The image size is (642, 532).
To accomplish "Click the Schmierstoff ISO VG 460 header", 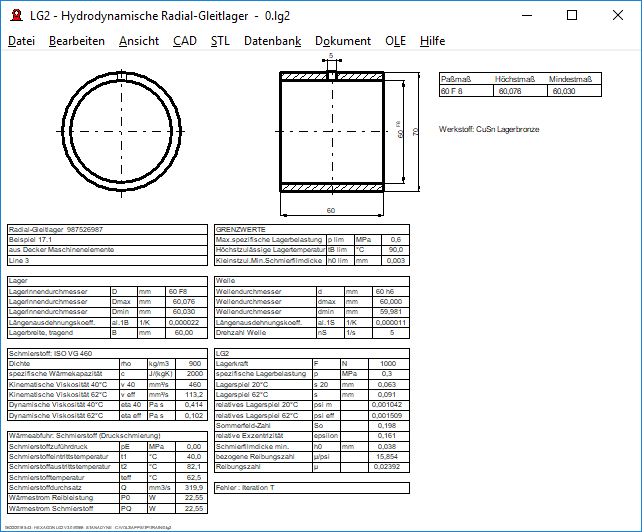I will point(50,354).
